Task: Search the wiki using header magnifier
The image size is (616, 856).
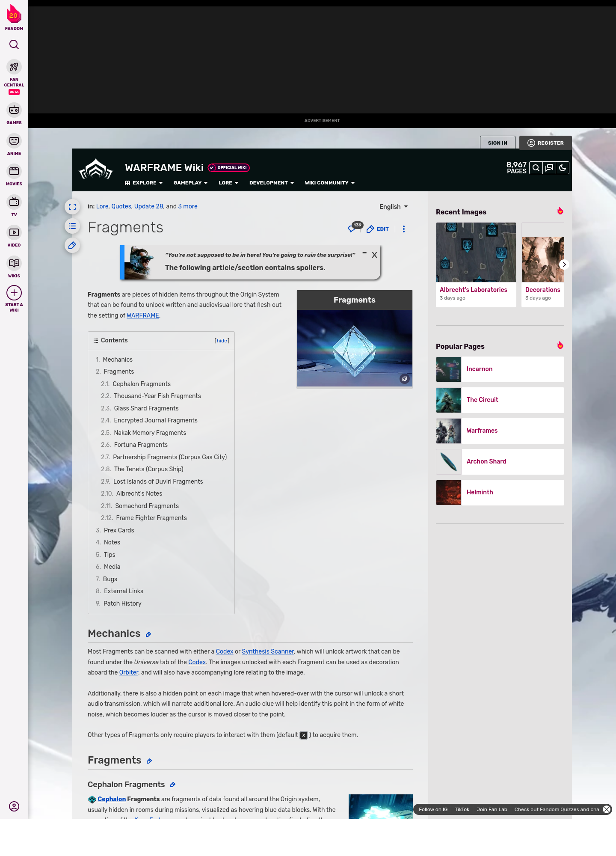Action: (x=536, y=168)
